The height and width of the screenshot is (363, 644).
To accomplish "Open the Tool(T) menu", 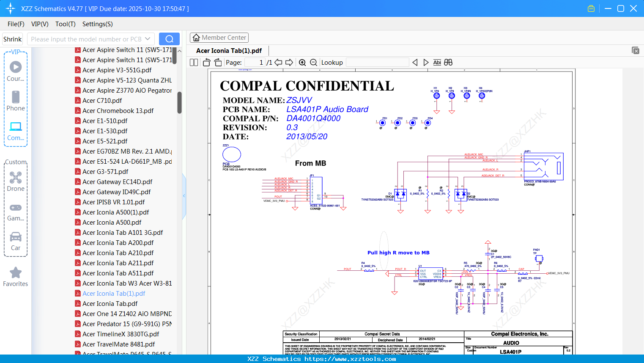I will (65, 24).
